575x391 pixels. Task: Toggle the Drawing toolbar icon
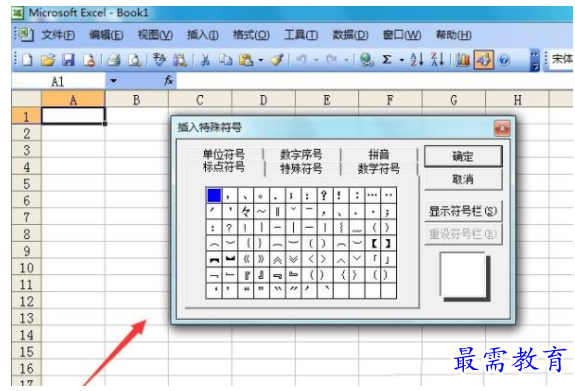pyautogui.click(x=483, y=60)
